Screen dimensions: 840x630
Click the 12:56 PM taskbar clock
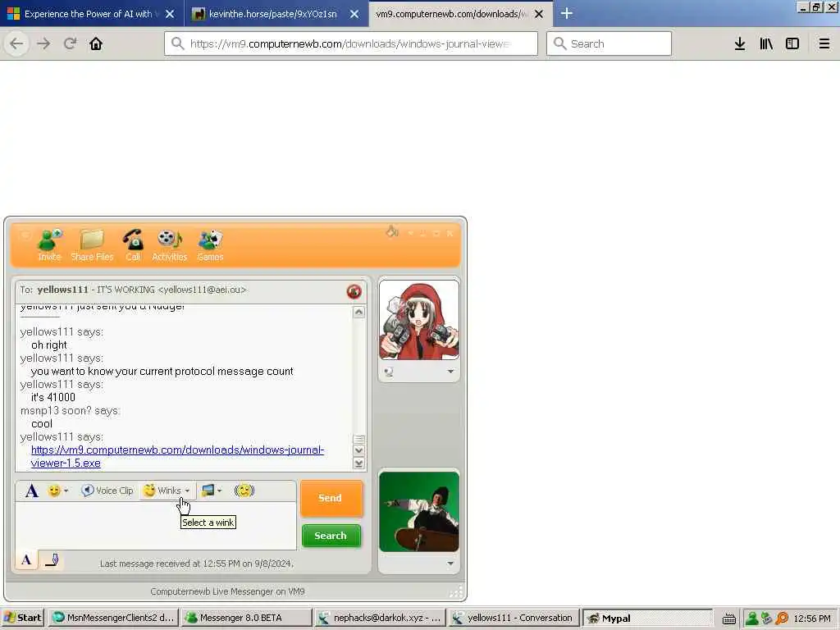click(x=811, y=619)
